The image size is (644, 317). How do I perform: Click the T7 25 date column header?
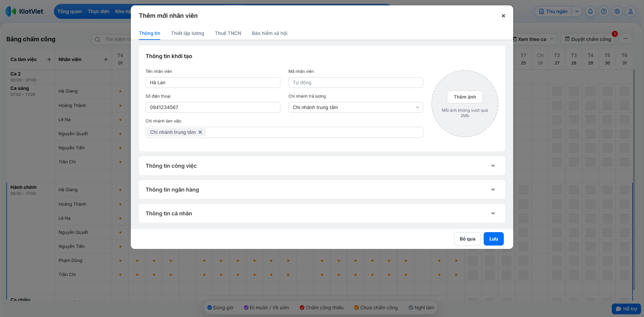pos(523,59)
